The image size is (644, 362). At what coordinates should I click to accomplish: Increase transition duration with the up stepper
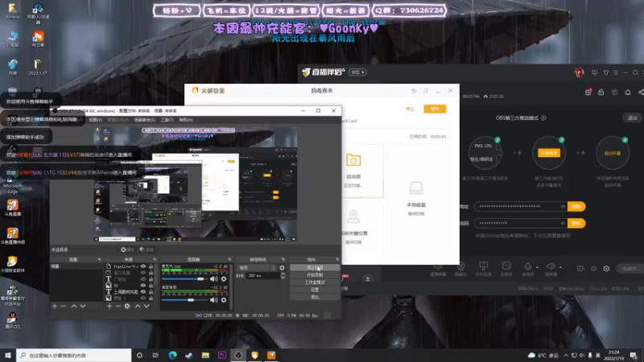point(283,274)
